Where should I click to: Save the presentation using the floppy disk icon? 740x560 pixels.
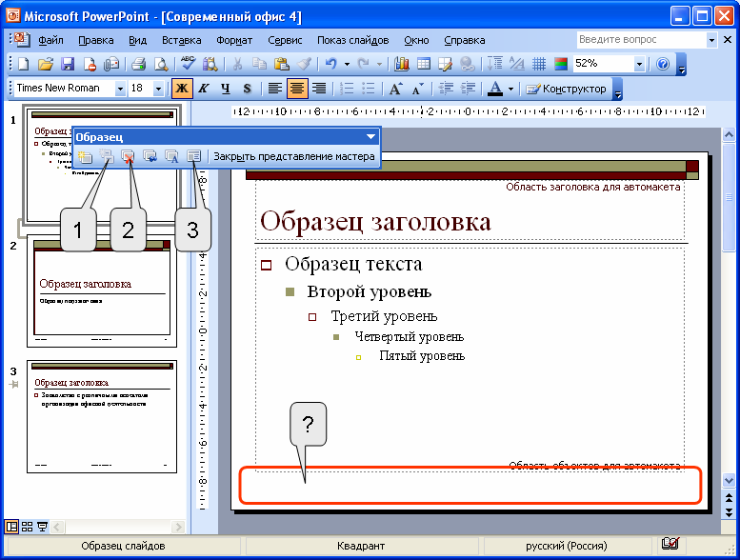[x=68, y=64]
